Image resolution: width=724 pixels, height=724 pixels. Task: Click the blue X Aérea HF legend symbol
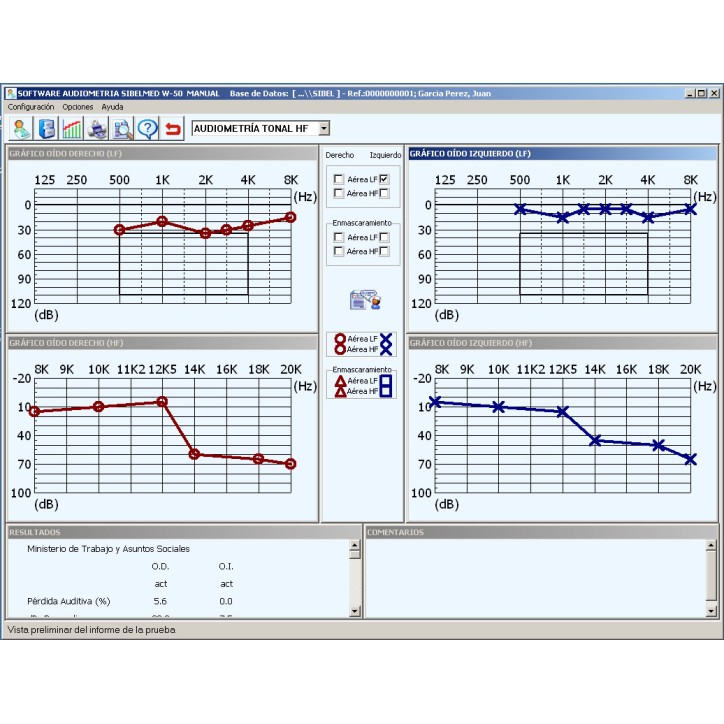coord(386,350)
